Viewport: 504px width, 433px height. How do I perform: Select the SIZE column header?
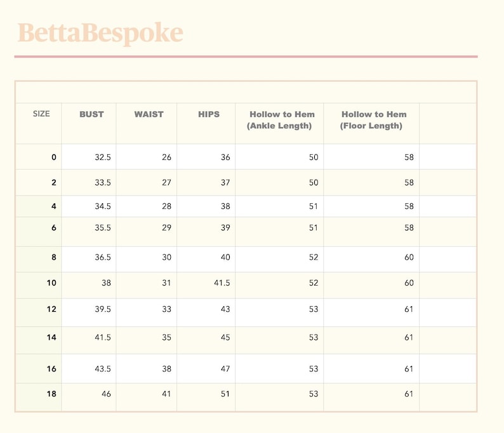tap(41, 114)
